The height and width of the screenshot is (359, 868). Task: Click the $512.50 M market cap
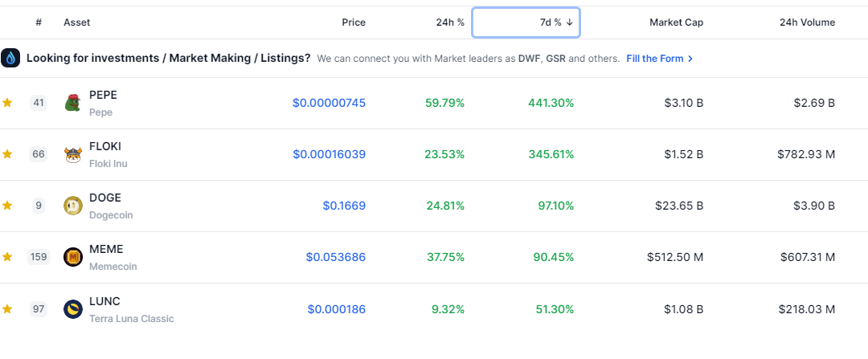(675, 257)
